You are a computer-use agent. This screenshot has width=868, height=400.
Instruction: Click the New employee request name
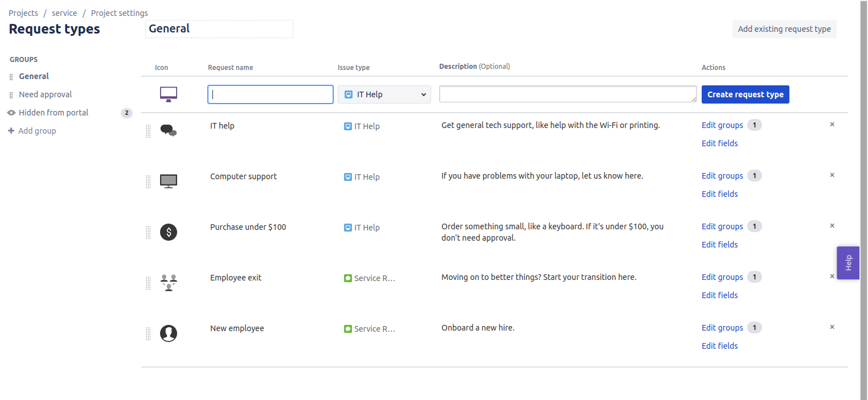(237, 328)
